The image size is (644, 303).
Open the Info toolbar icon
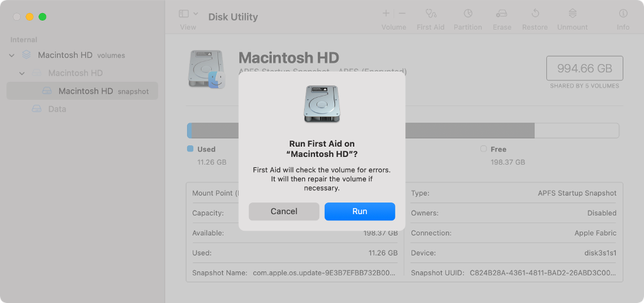tap(623, 14)
